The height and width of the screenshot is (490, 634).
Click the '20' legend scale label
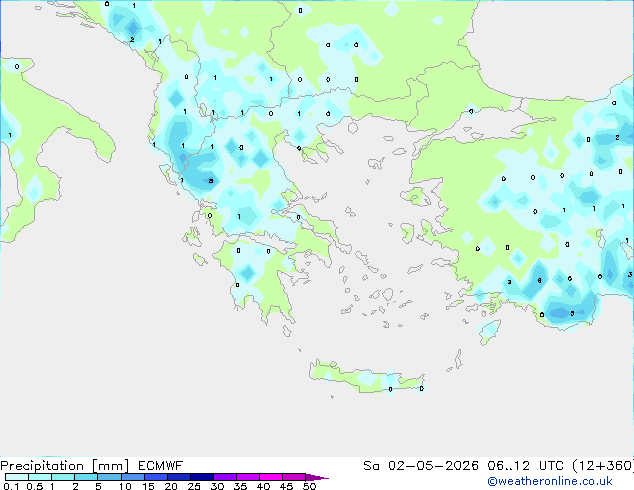click(x=171, y=486)
